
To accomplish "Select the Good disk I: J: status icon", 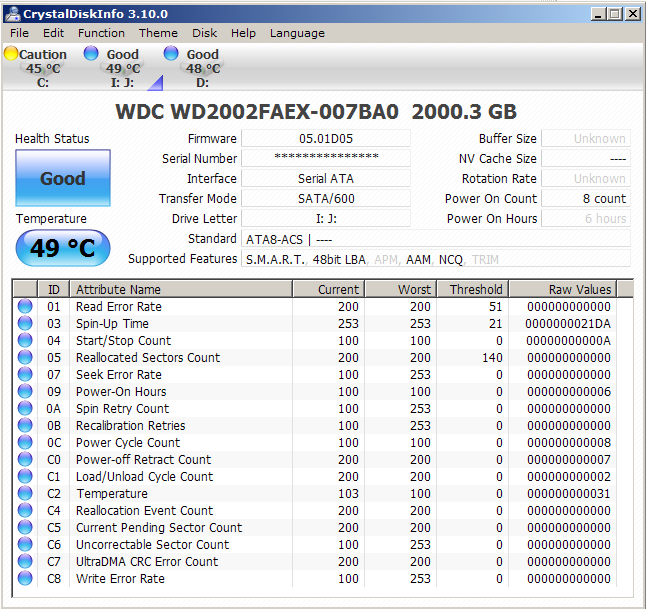I will 91,54.
